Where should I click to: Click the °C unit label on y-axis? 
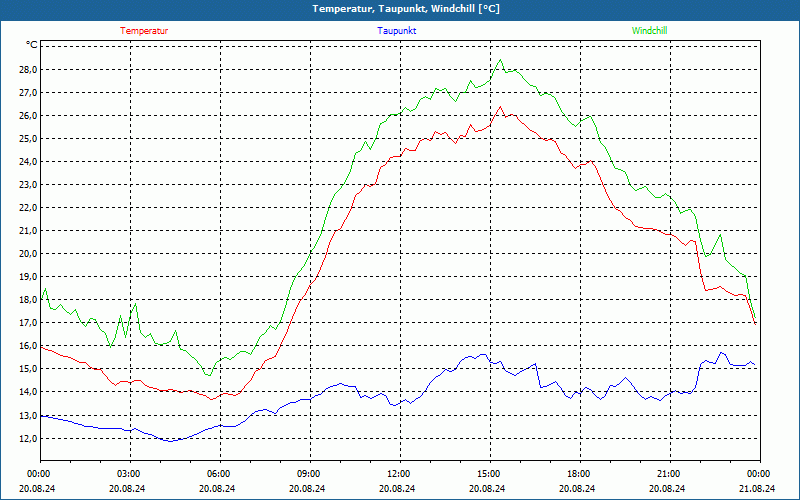[32, 45]
